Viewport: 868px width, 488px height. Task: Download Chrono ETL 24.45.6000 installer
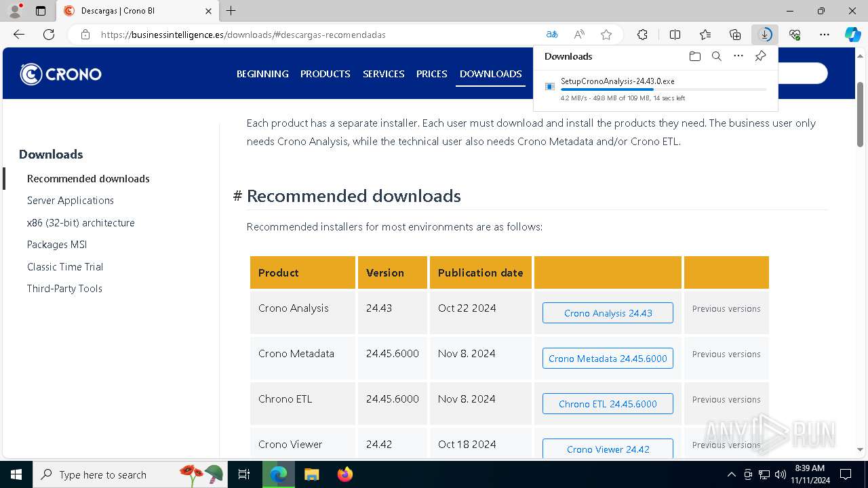click(x=608, y=404)
